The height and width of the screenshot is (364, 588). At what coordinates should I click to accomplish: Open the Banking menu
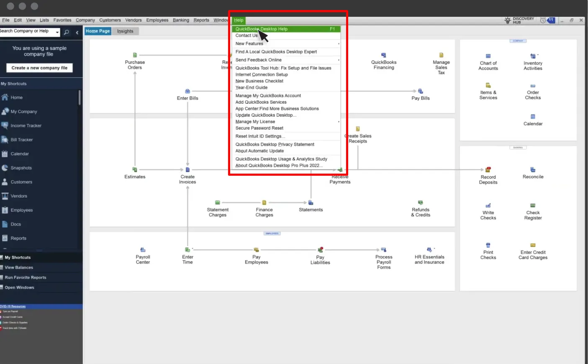[181, 20]
